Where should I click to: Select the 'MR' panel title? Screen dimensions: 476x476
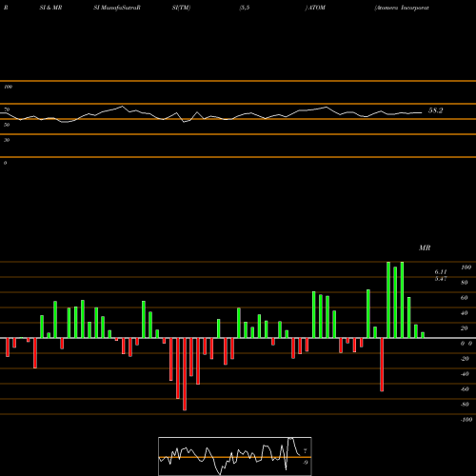click(x=425, y=248)
